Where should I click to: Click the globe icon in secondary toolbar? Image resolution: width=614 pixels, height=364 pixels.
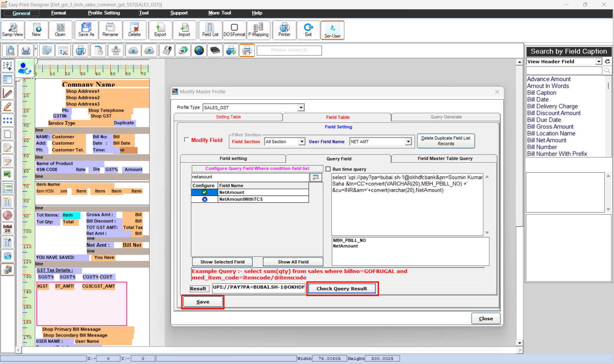click(x=199, y=50)
